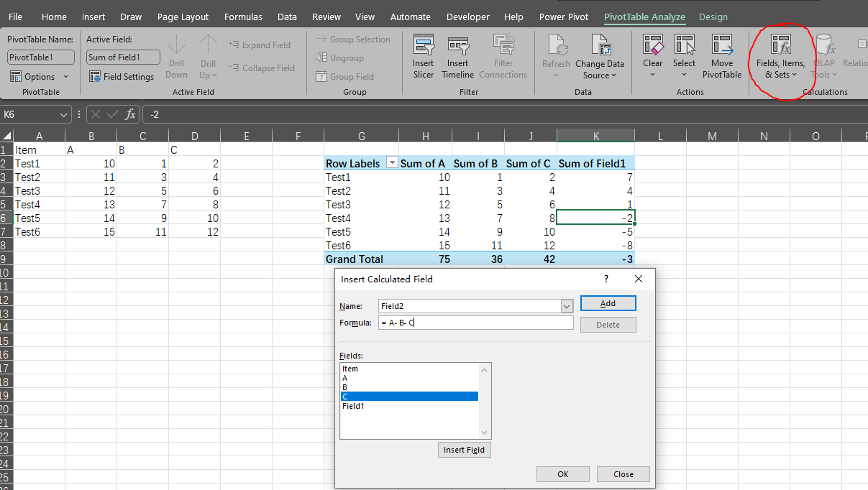Open Insert Slicer tool

click(424, 56)
